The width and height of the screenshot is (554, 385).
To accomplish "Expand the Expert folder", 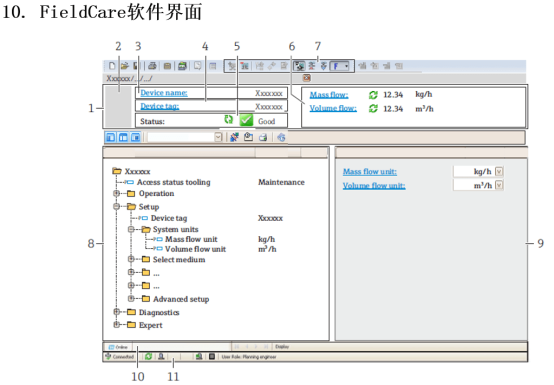I will point(116,325).
